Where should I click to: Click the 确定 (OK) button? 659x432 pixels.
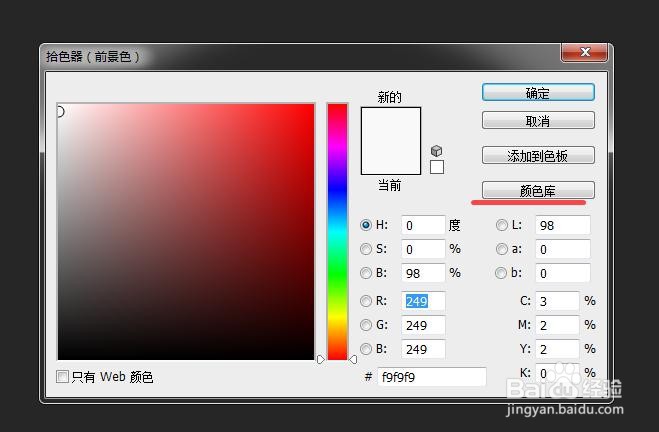[x=538, y=92]
